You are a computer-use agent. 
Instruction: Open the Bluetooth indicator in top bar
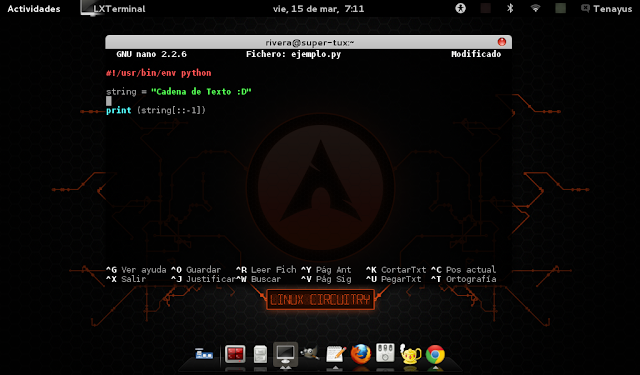(x=510, y=8)
